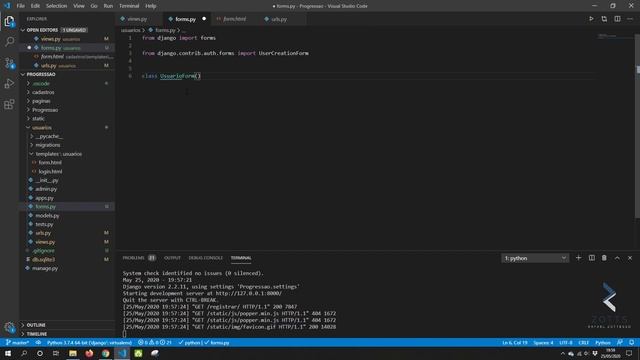The height and width of the screenshot is (360, 640).
Task: Open the Manage gear menu
Action: 9,327
